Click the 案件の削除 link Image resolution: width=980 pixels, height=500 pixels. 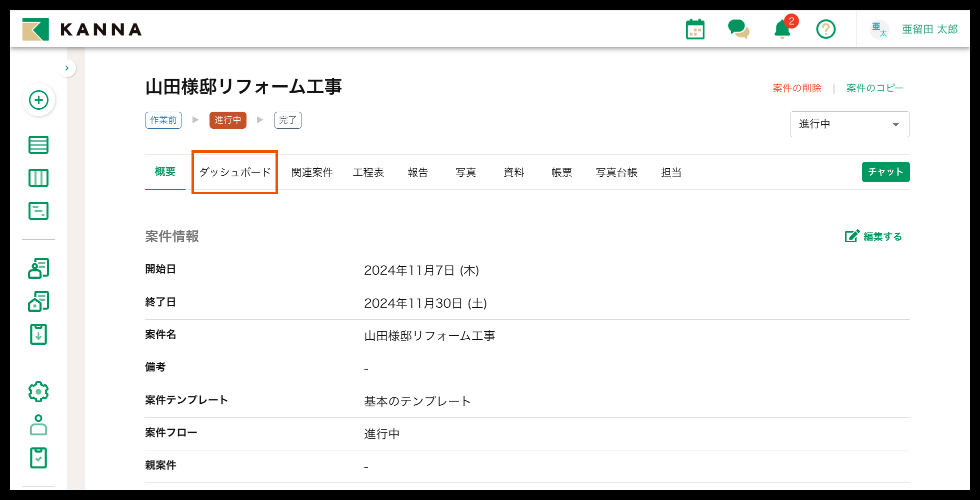click(797, 88)
